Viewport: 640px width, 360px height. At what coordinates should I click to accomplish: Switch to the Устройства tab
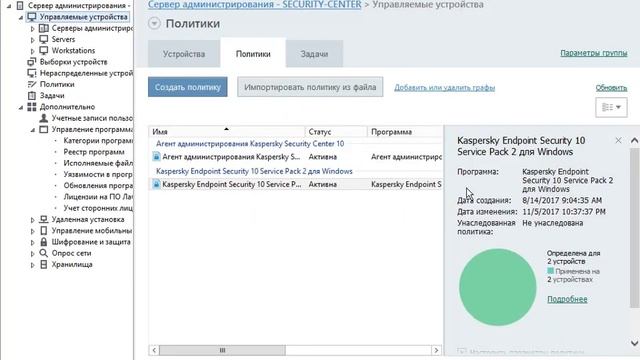184,54
